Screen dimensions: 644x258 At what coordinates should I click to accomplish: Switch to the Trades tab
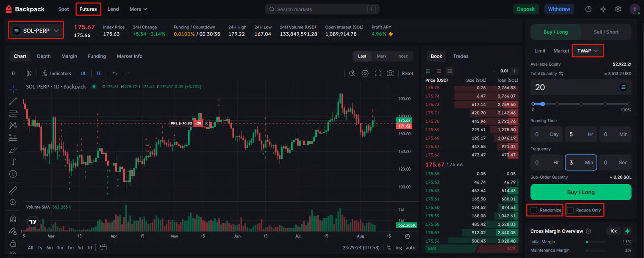[x=461, y=56]
